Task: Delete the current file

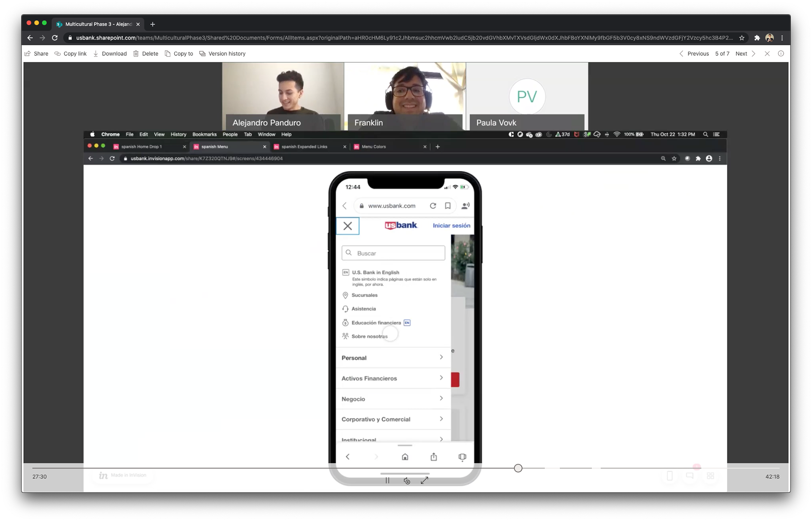Action: point(146,54)
